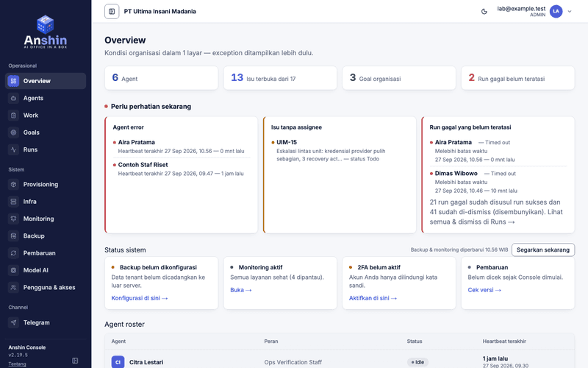
Task: Follow the Konfigurasi di sini link
Action: (140, 298)
